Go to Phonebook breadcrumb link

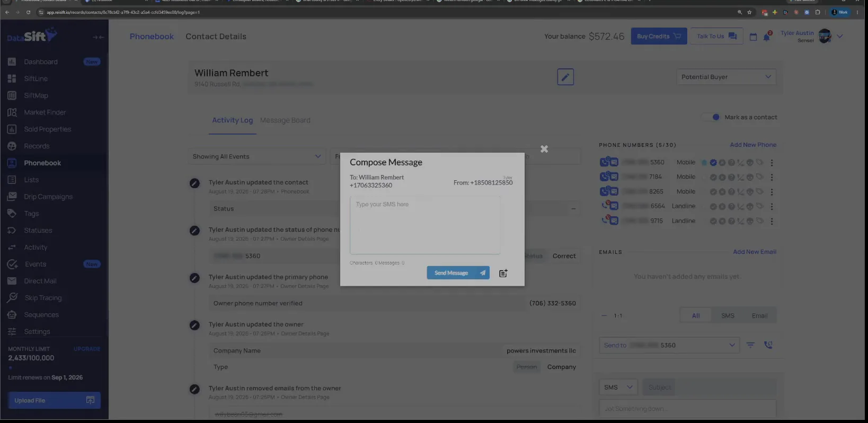152,37
